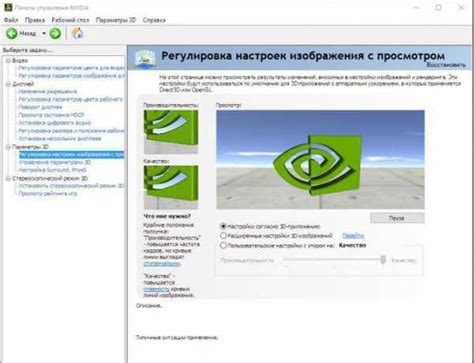Open the Файл menu
Viewport: 474px width, 363px height.
11,20
